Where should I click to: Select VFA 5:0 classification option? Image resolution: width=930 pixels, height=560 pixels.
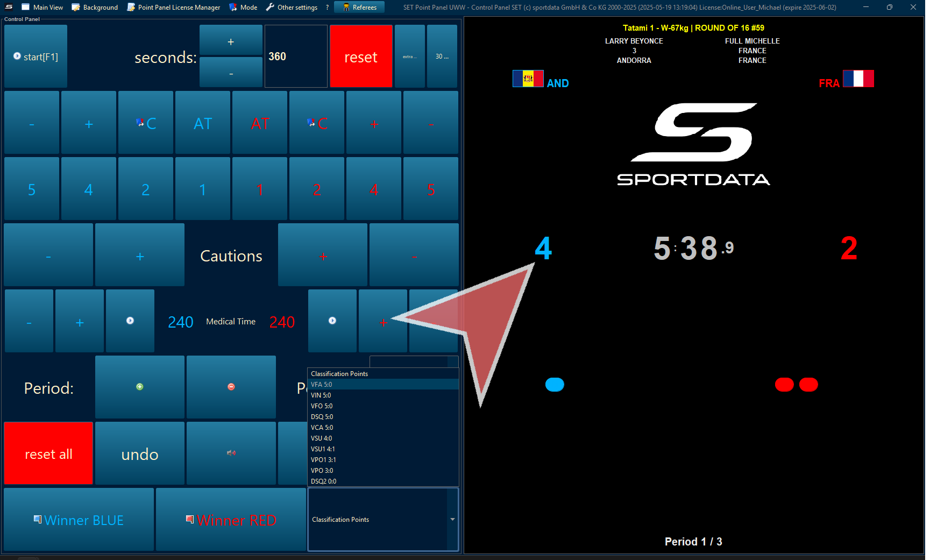pos(383,385)
